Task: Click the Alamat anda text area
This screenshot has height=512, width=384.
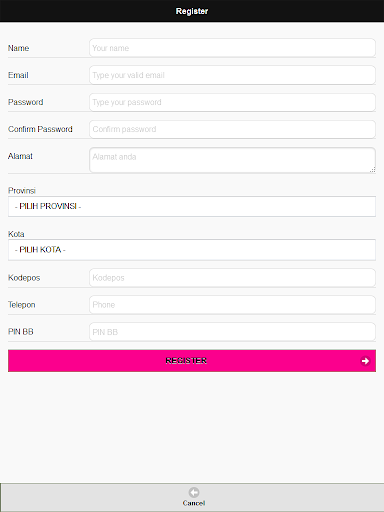Action: (232, 160)
